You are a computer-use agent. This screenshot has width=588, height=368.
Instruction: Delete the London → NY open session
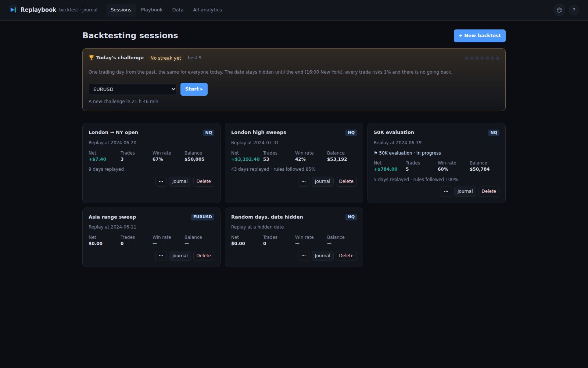pyautogui.click(x=204, y=181)
